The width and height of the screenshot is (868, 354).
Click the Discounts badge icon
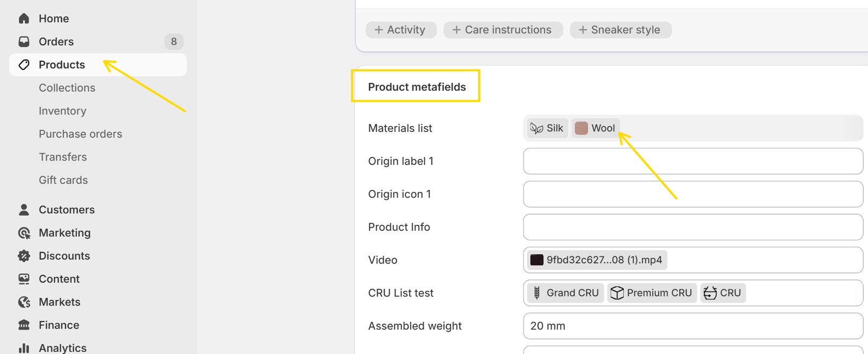24,256
